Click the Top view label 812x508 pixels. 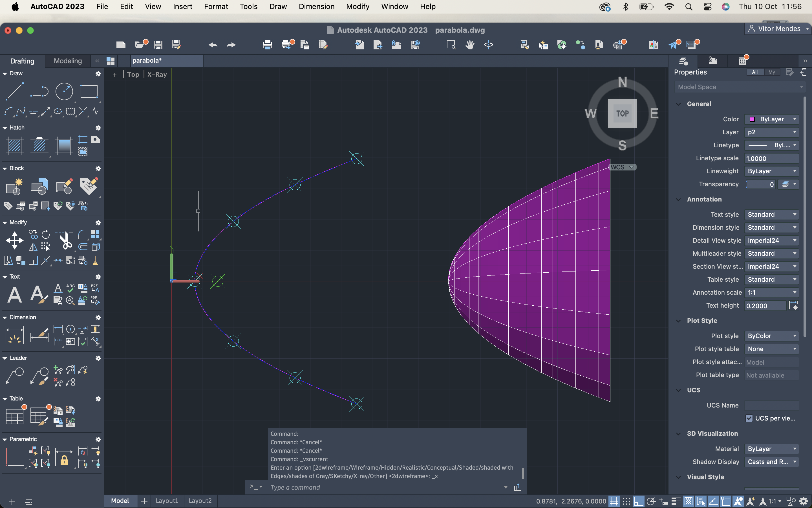pyautogui.click(x=133, y=75)
